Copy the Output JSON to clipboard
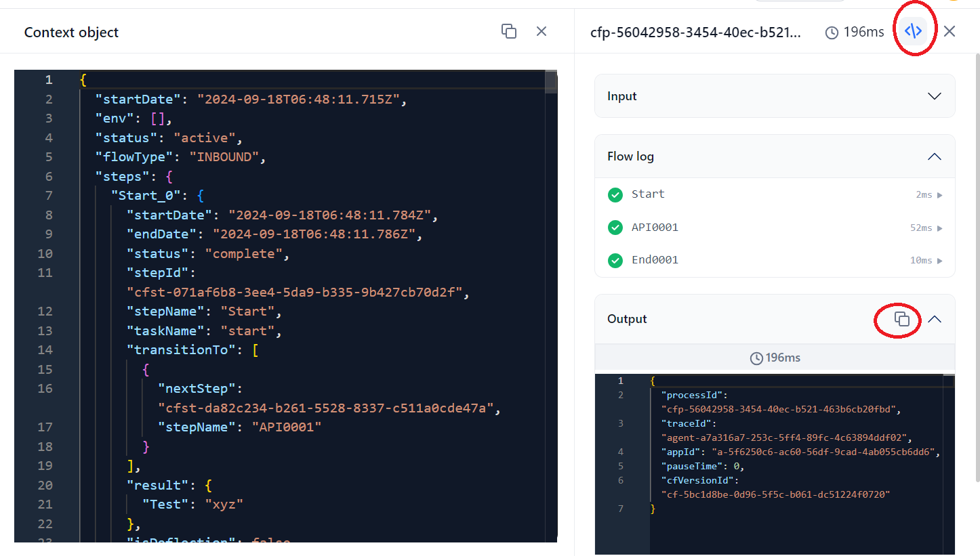The width and height of the screenshot is (980, 556). [x=901, y=319]
